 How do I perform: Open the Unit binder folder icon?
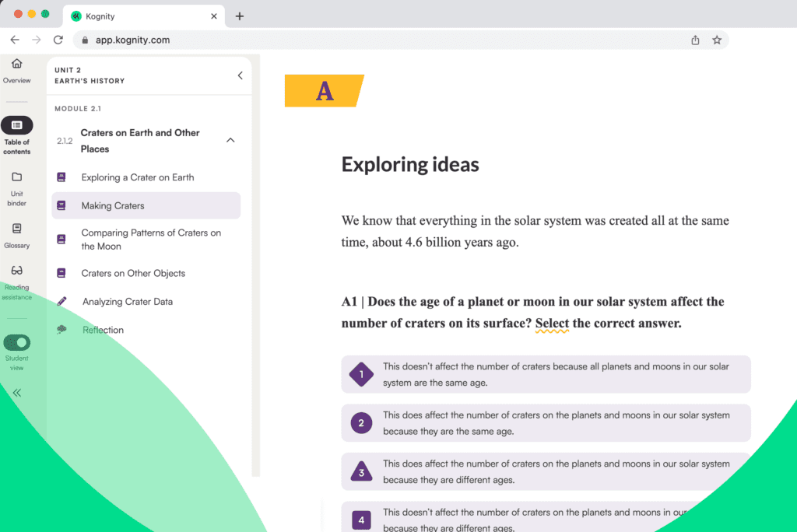(17, 177)
